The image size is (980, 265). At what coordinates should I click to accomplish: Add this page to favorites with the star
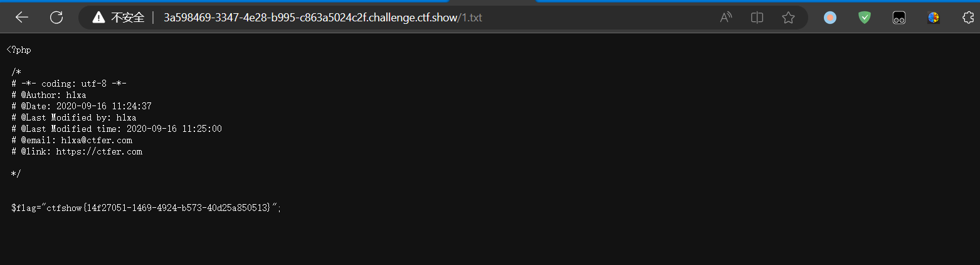pyautogui.click(x=788, y=18)
